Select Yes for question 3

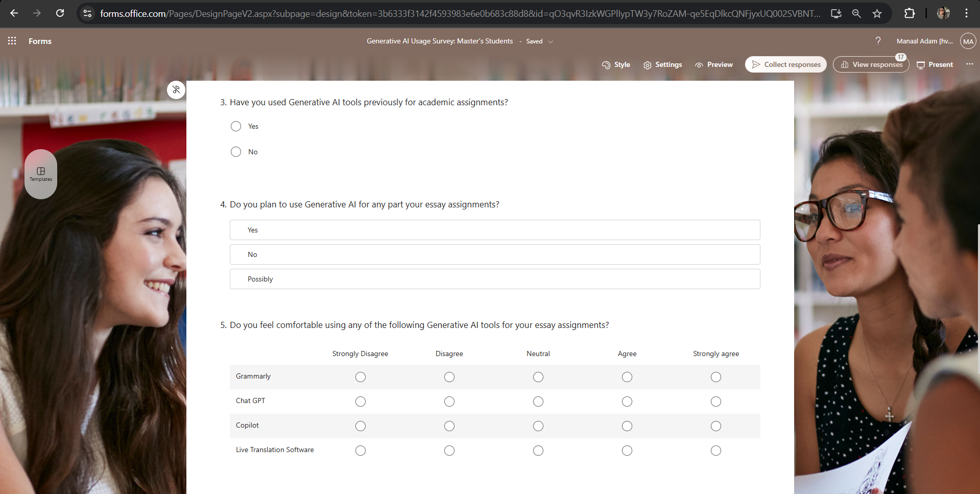(235, 126)
